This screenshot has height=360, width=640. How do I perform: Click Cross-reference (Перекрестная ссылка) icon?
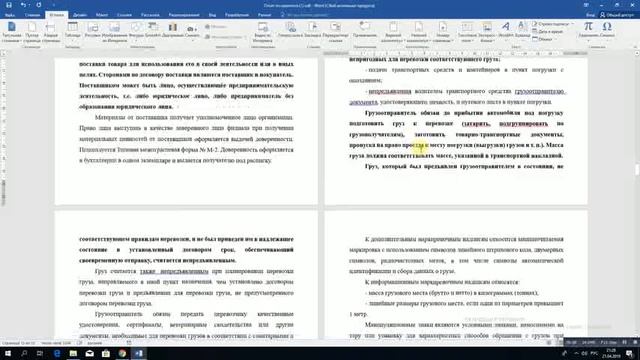pos(335,32)
